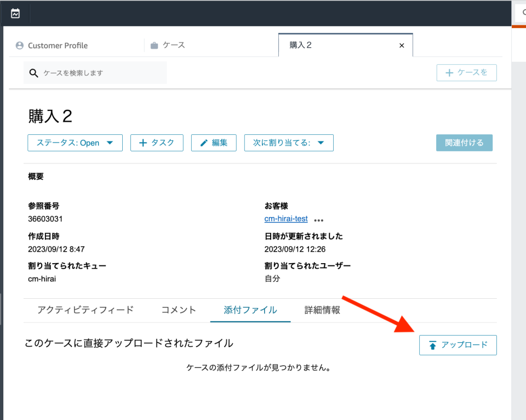Select the 購入 2 tab

[346, 46]
